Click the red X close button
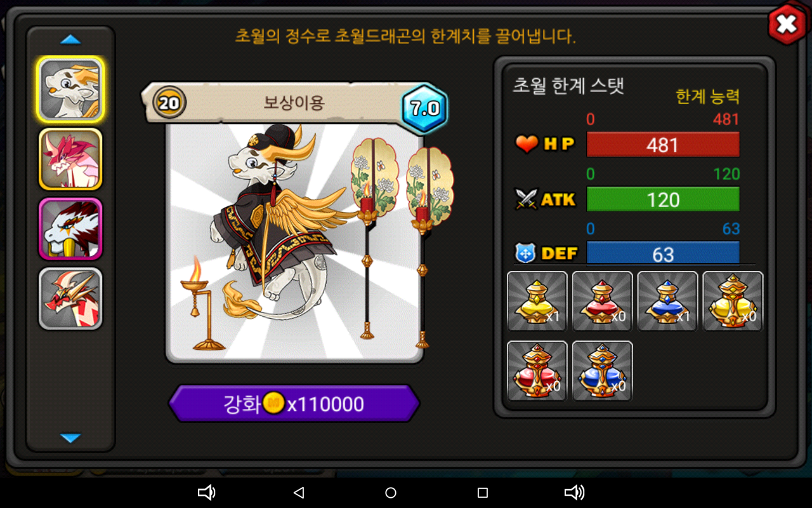This screenshot has width=812, height=508. pyautogui.click(x=787, y=25)
